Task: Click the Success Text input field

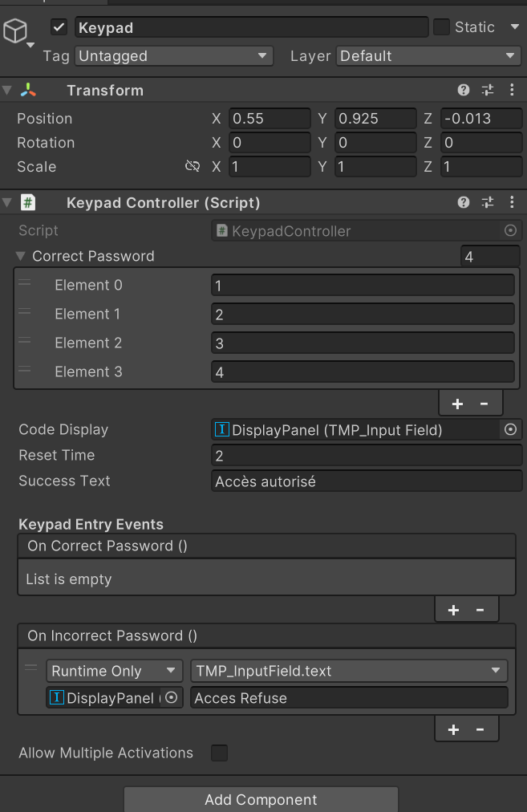Action: [365, 481]
